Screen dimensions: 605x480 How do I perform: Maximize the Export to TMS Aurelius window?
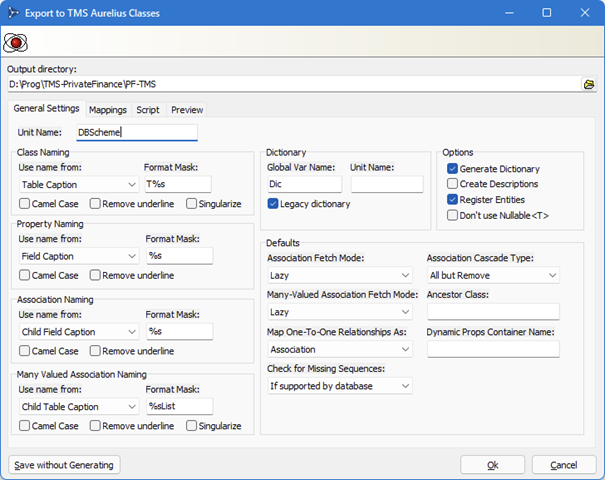coord(546,13)
